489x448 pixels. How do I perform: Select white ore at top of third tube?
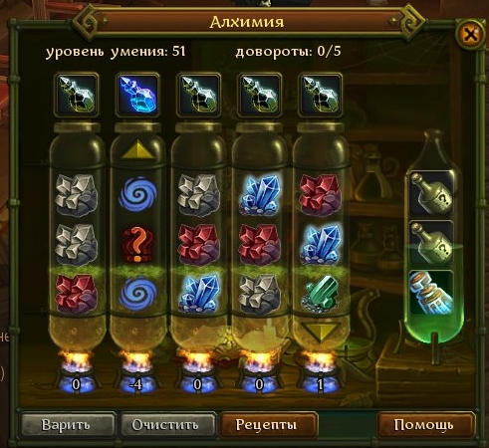pos(198,194)
